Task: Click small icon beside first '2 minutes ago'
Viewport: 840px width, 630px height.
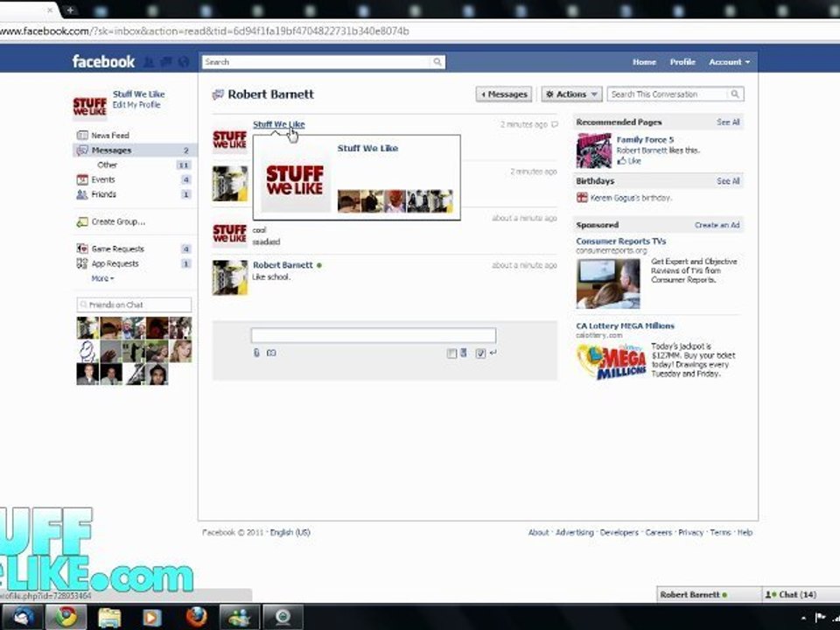Action: coord(555,124)
